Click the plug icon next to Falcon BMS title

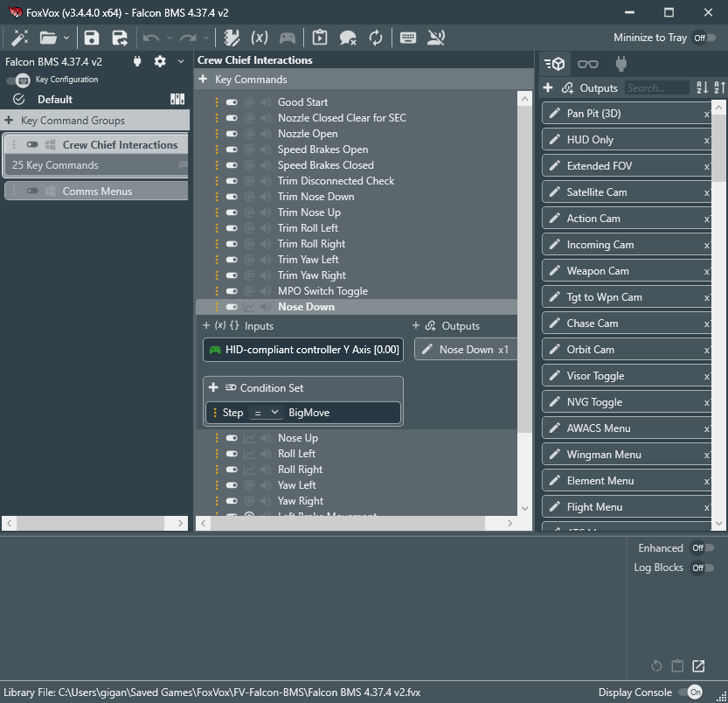click(x=137, y=61)
